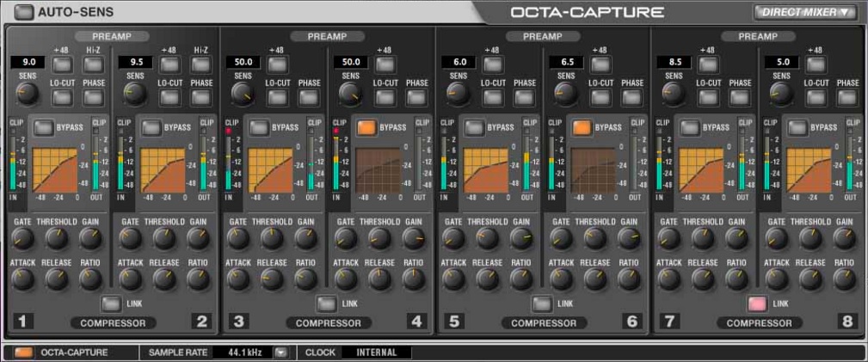Click channel 5's 6.0 sensitivity field
The image size is (868, 362).
(459, 62)
